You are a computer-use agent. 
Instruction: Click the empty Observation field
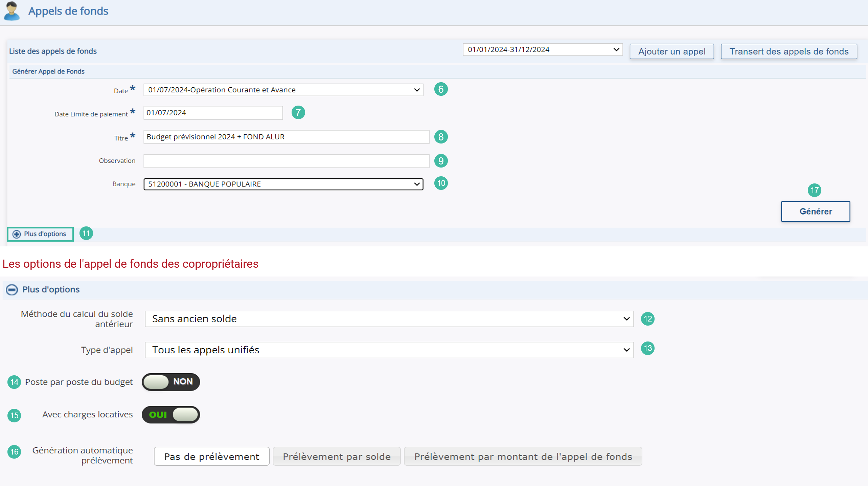click(x=287, y=161)
